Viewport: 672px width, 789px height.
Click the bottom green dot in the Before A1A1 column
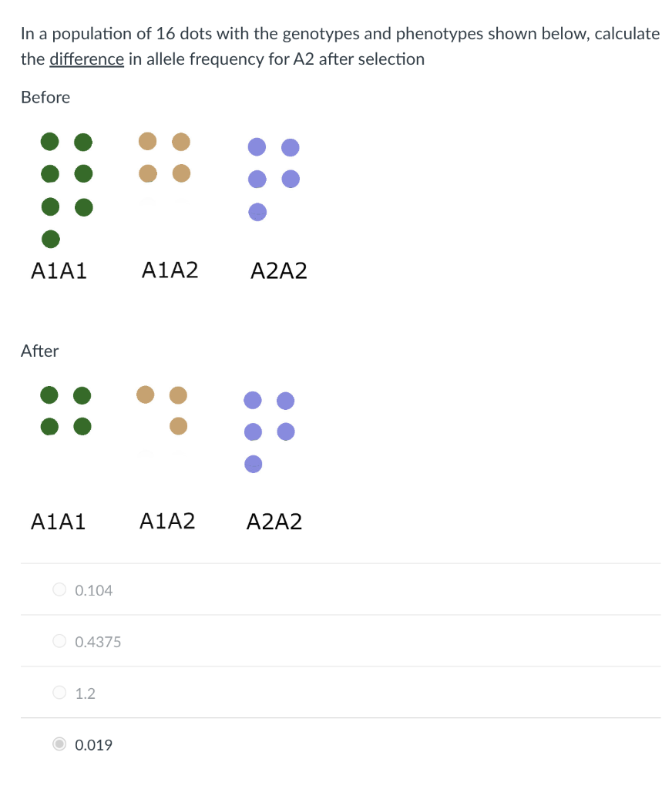49,239
